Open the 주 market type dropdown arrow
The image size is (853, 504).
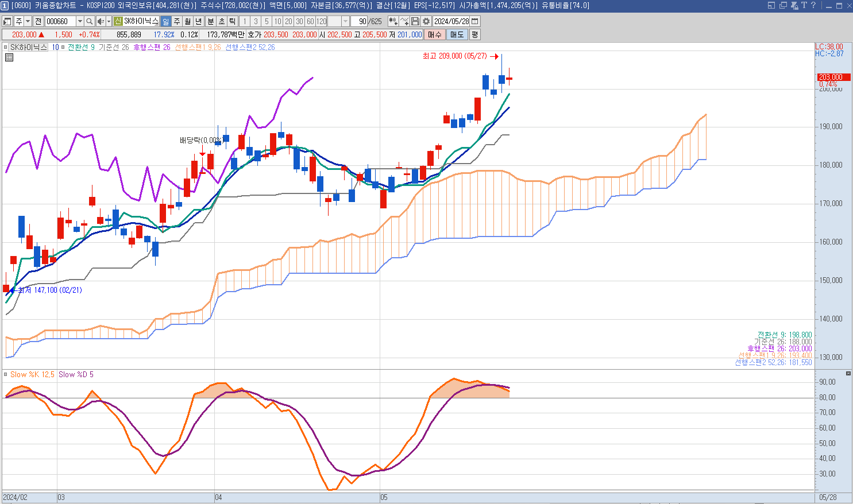click(28, 21)
